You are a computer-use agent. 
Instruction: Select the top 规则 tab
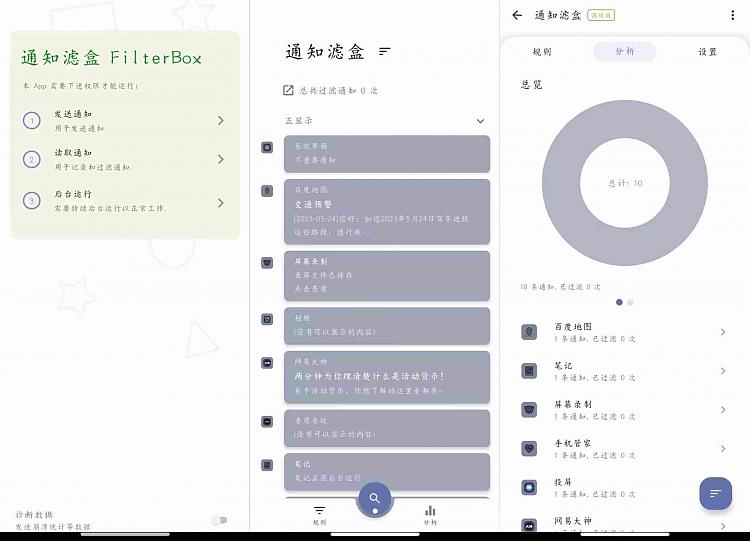click(541, 52)
